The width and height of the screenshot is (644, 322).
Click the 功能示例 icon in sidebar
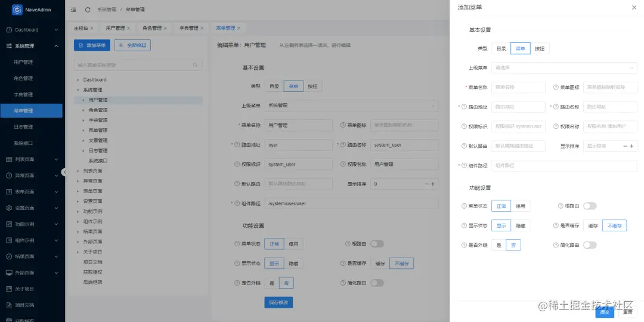[x=9, y=224]
